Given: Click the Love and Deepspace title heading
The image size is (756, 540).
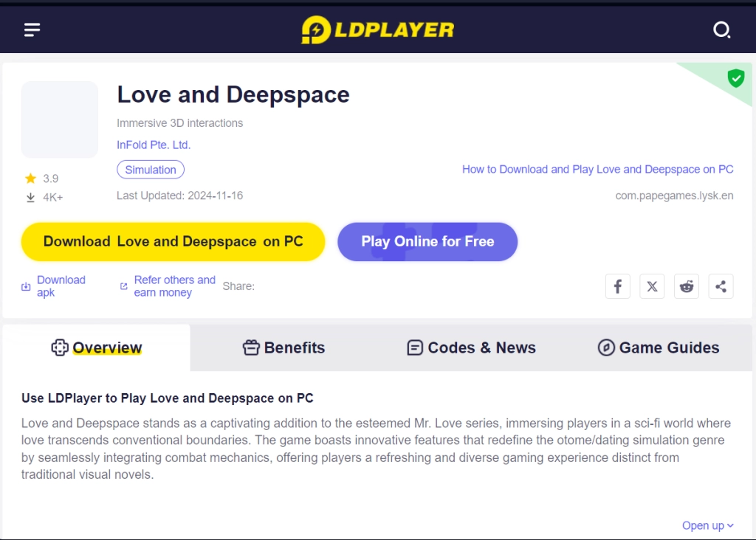Looking at the screenshot, I should click(x=233, y=95).
